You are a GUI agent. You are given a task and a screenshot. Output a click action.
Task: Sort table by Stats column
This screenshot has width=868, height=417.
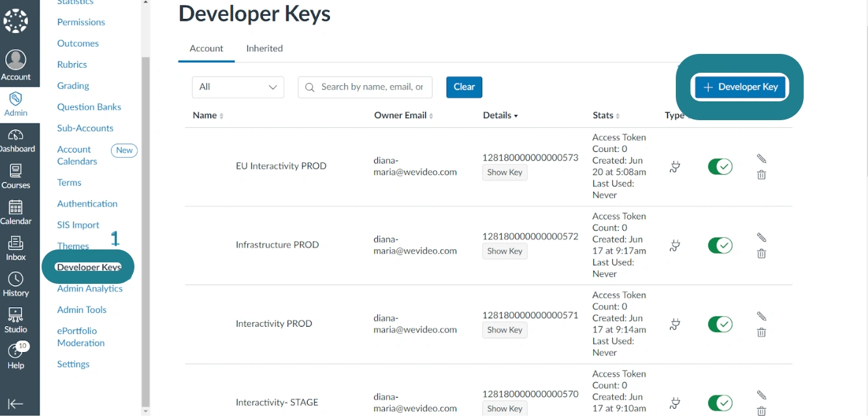point(606,115)
